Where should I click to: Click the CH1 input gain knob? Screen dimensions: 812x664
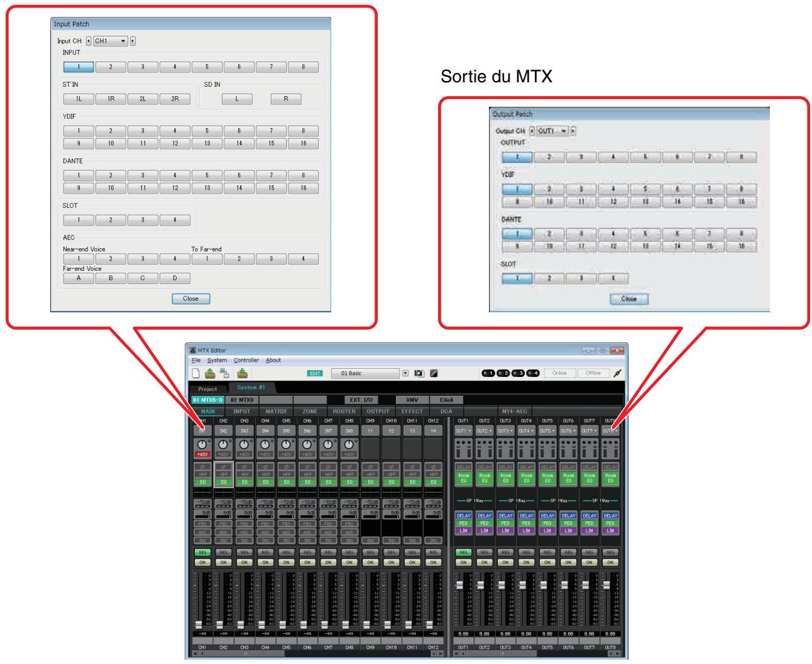pyautogui.click(x=202, y=444)
